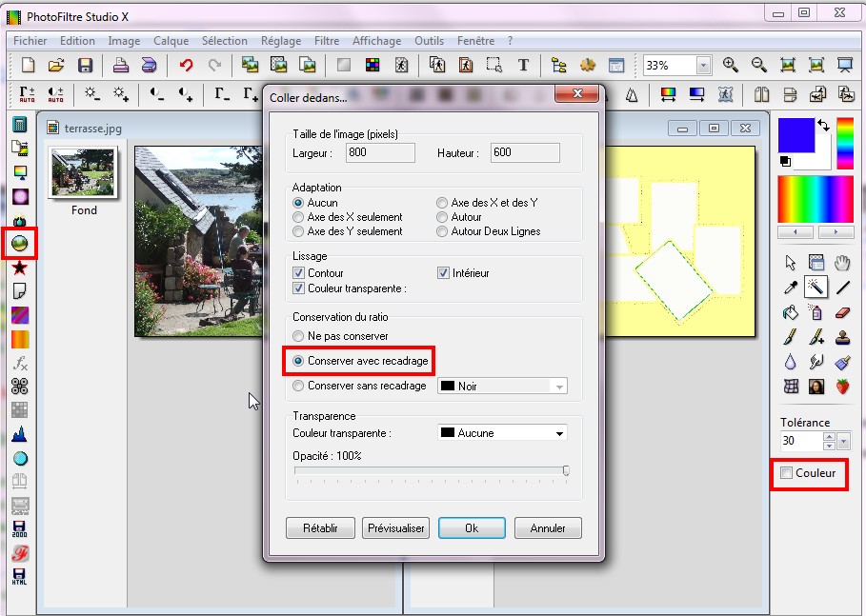Click the Rétablir button
Viewport: 866px width, 616px height.
click(320, 527)
